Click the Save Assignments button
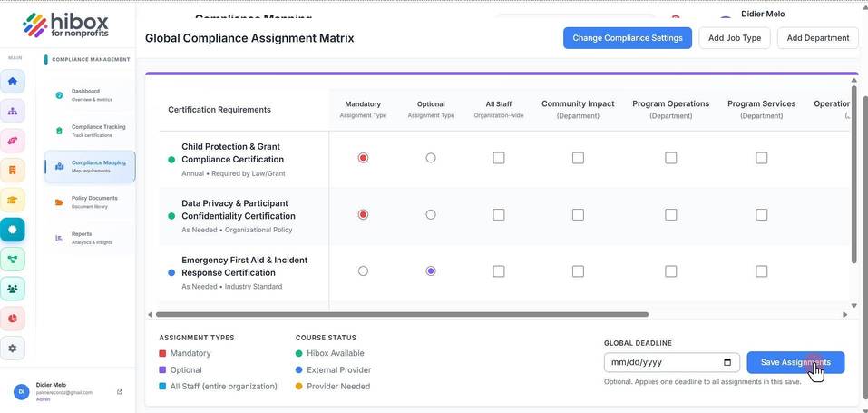 point(795,362)
